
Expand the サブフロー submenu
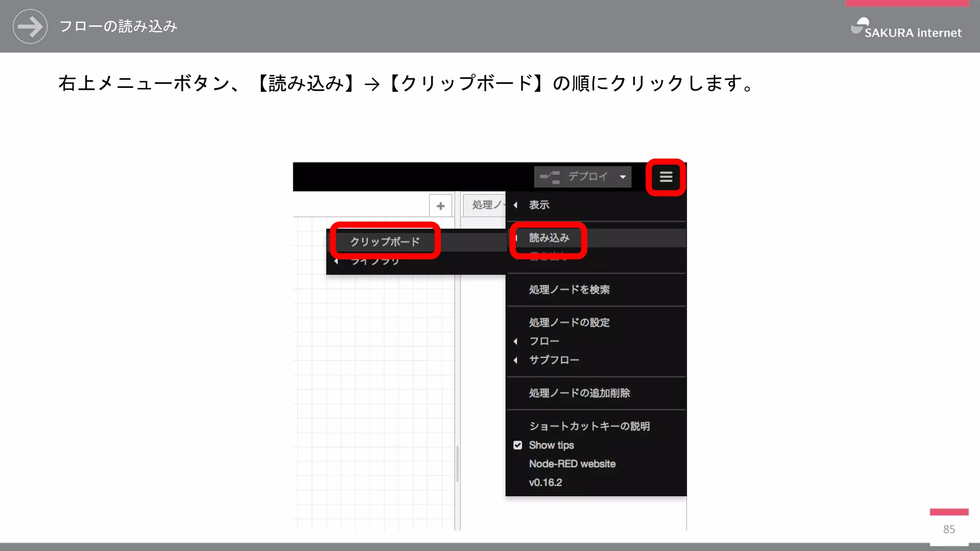[x=596, y=360]
